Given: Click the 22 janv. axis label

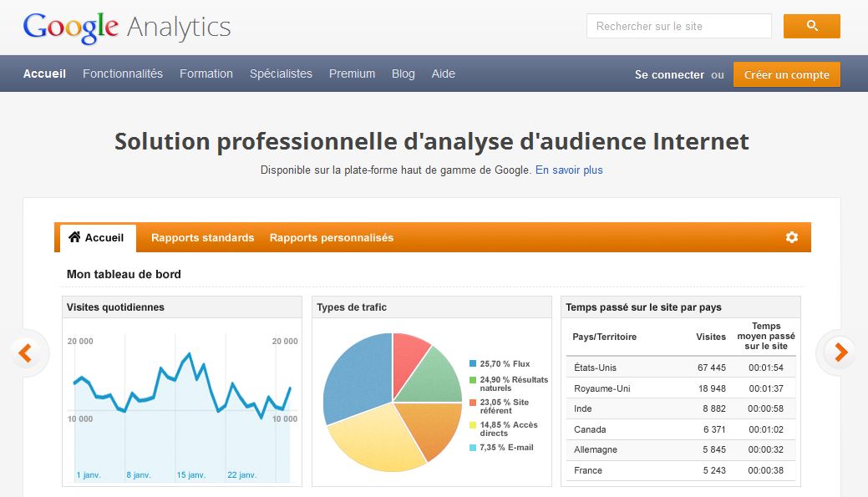Looking at the screenshot, I should point(242,474).
